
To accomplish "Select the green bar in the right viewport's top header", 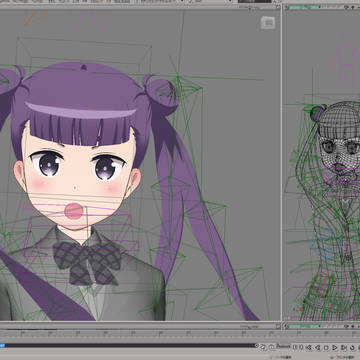I will pos(305,7).
